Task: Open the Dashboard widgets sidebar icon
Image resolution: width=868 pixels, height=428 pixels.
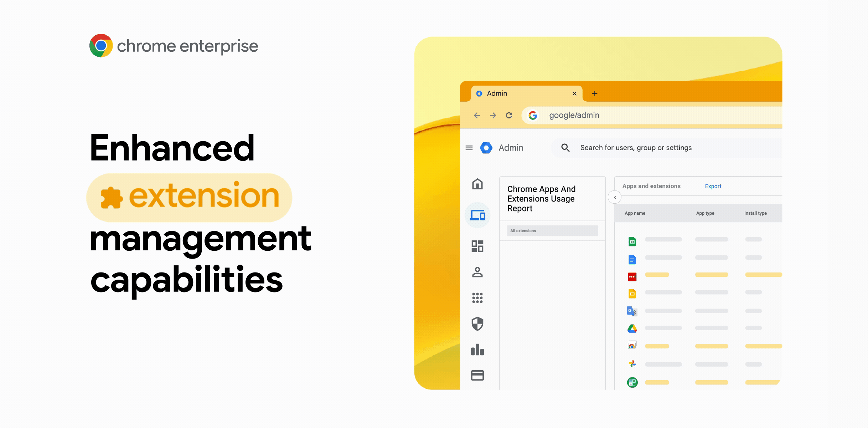Action: 477,246
